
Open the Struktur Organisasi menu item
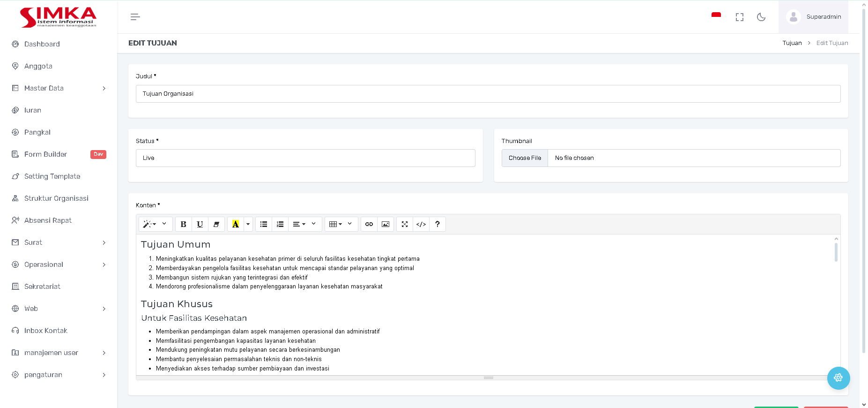click(x=56, y=198)
